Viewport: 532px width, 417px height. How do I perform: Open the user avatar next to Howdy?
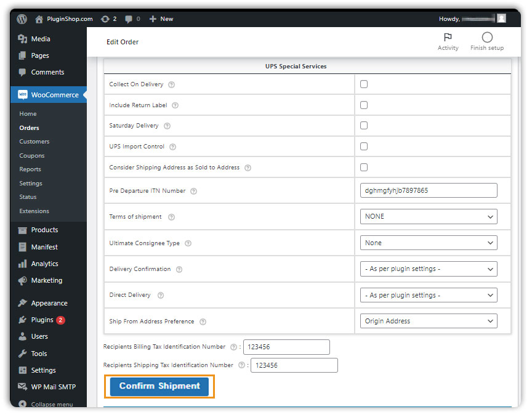(x=501, y=18)
